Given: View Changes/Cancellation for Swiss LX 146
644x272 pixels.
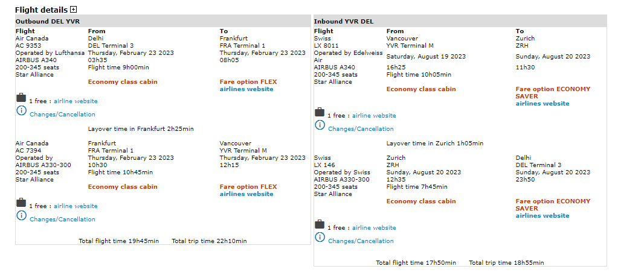Looking at the screenshot, I should [x=361, y=241].
